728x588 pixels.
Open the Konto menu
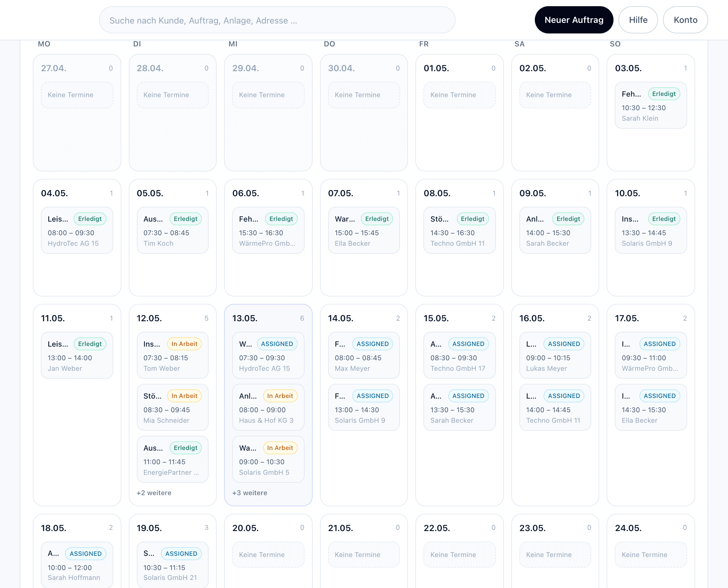pyautogui.click(x=685, y=20)
